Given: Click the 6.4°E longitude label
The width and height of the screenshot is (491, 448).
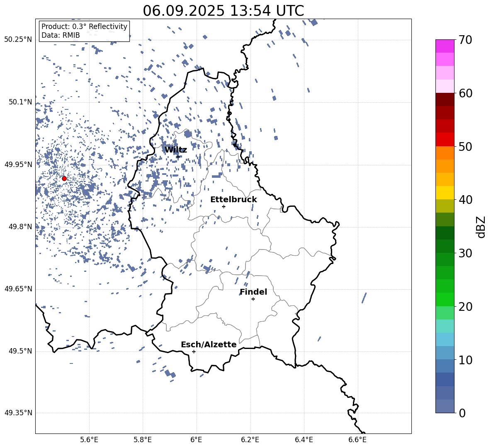Looking at the screenshot, I should 304,440.
